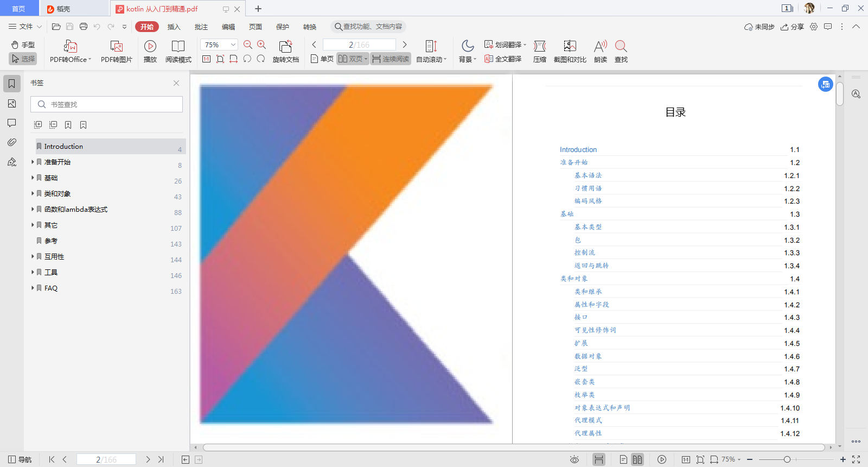Collapse all bookmarks icon

point(53,125)
